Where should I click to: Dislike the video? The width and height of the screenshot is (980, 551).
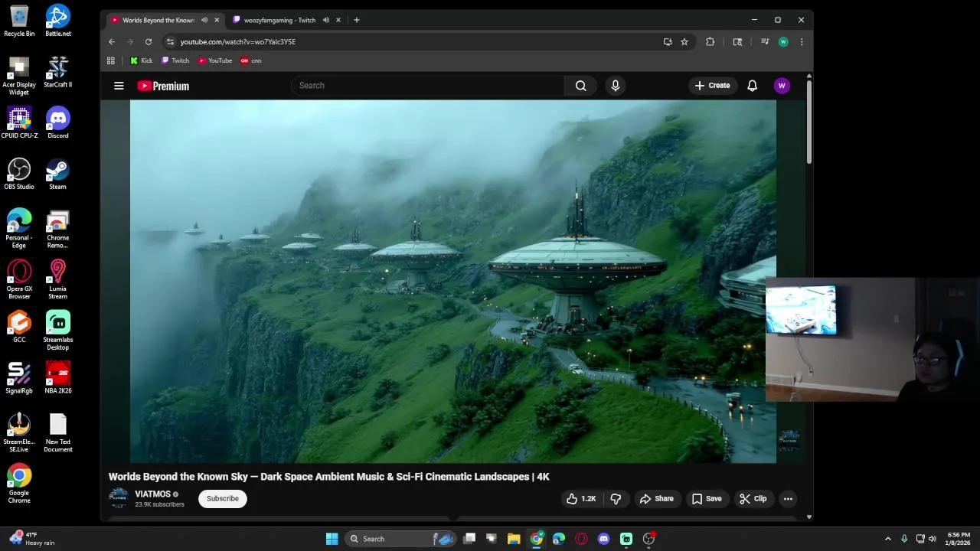click(x=616, y=499)
